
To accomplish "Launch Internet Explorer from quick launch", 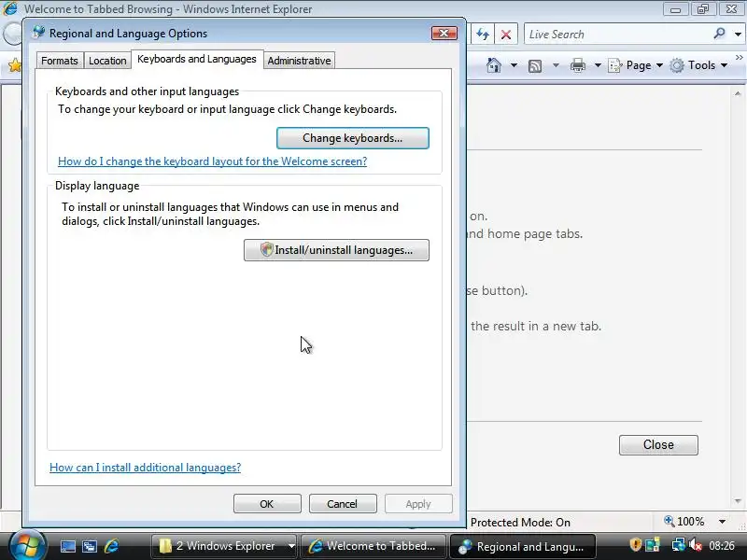I will tap(111, 546).
